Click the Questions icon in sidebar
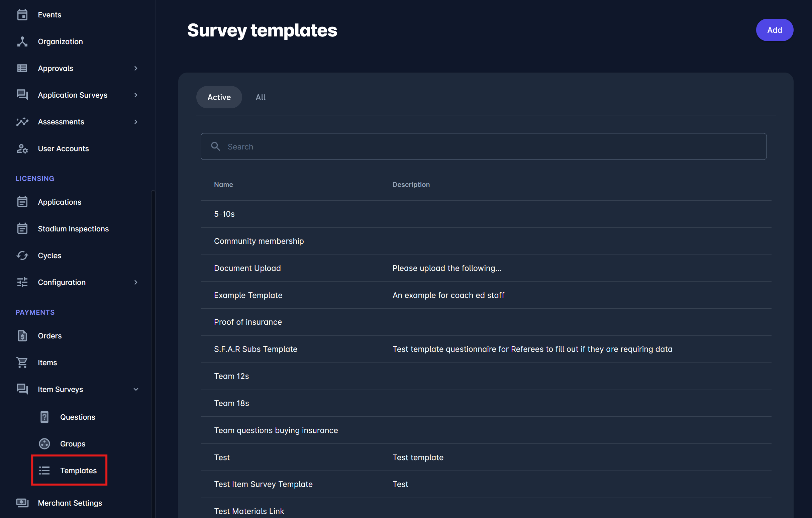Screen dimensions: 812x518 (x=44, y=417)
